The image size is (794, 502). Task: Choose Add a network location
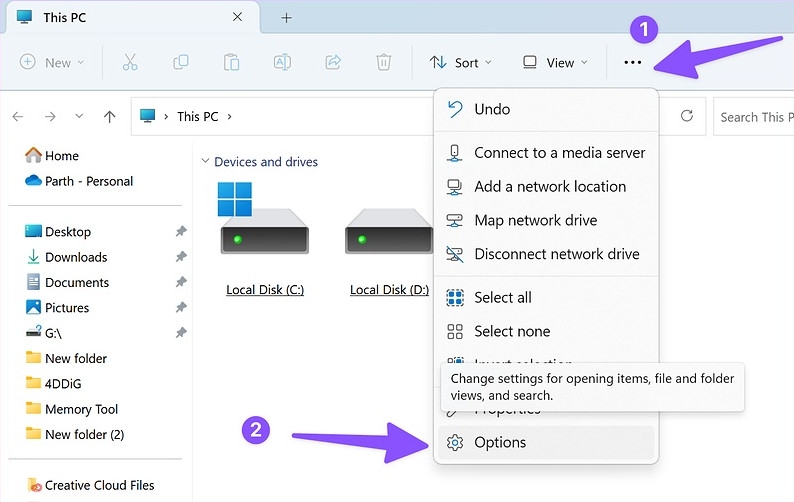(546, 186)
